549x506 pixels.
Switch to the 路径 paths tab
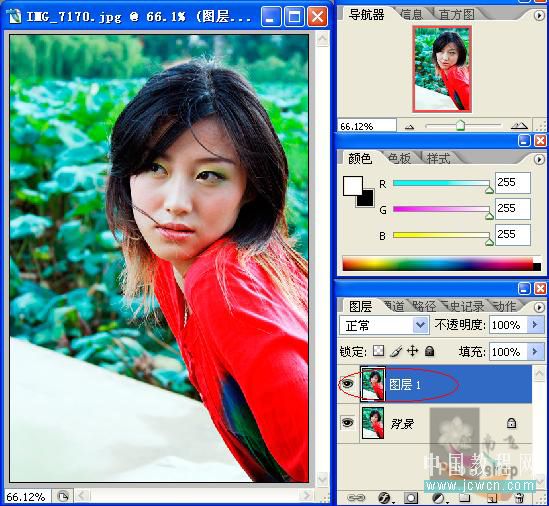tap(424, 306)
